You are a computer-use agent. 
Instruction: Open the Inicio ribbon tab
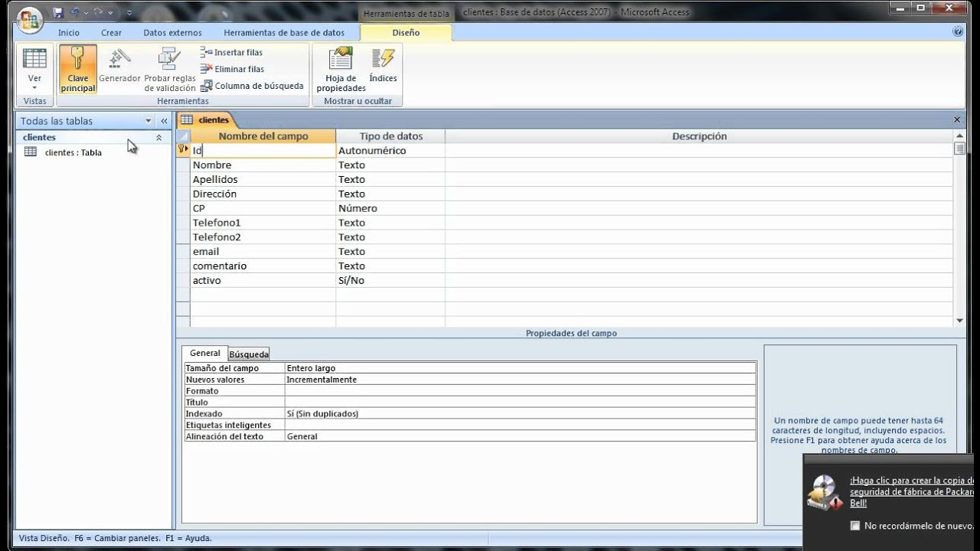[69, 33]
